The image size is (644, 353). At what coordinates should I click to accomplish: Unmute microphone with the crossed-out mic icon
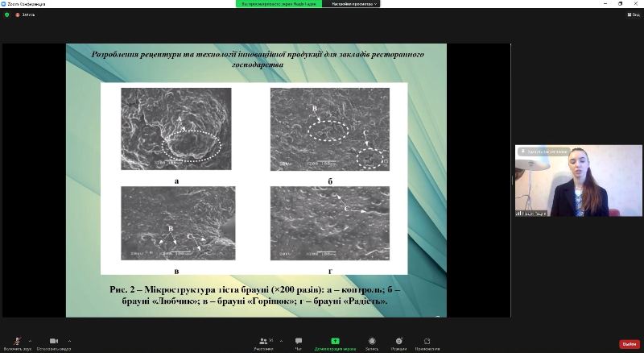click(17, 341)
